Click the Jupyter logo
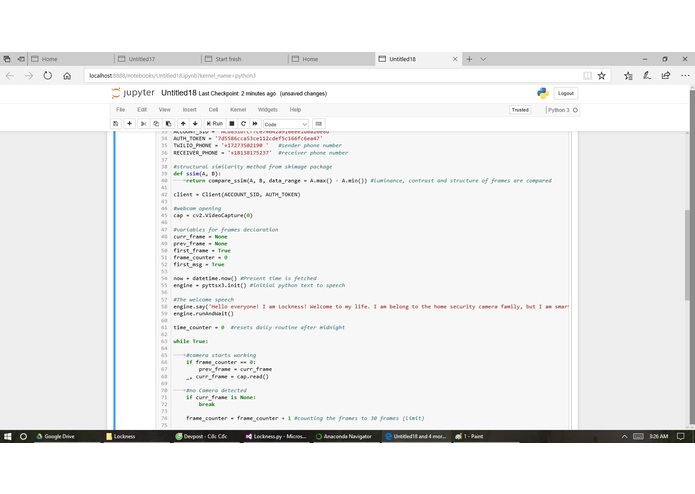Image resolution: width=695 pixels, height=494 pixels. (x=133, y=93)
